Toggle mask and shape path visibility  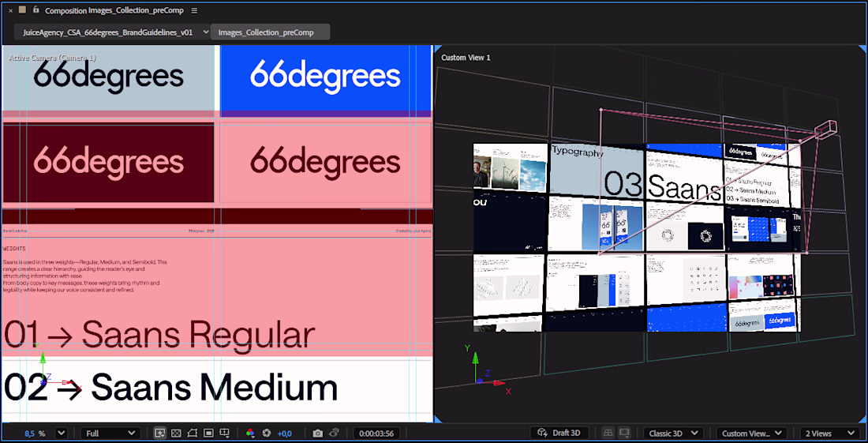pos(192,433)
